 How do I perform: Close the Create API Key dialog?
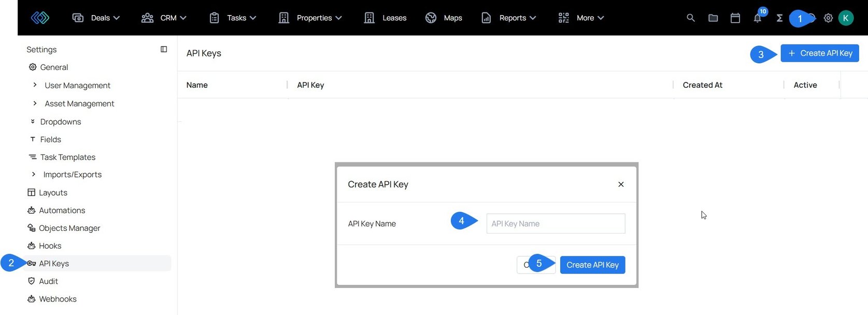click(621, 184)
